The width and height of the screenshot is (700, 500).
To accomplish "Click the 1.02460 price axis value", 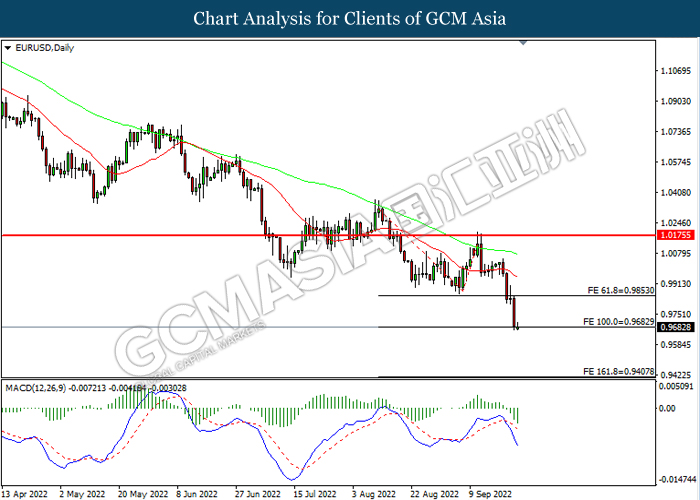I will pyautogui.click(x=675, y=222).
